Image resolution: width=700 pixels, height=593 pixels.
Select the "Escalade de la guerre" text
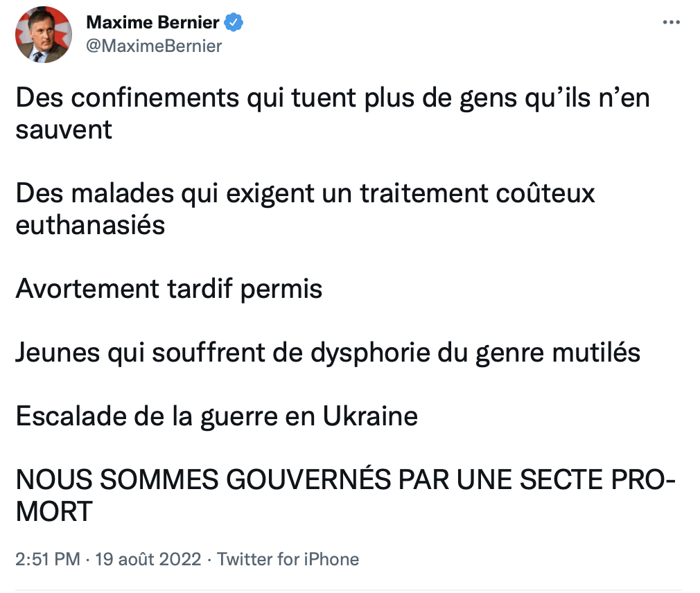[217, 416]
